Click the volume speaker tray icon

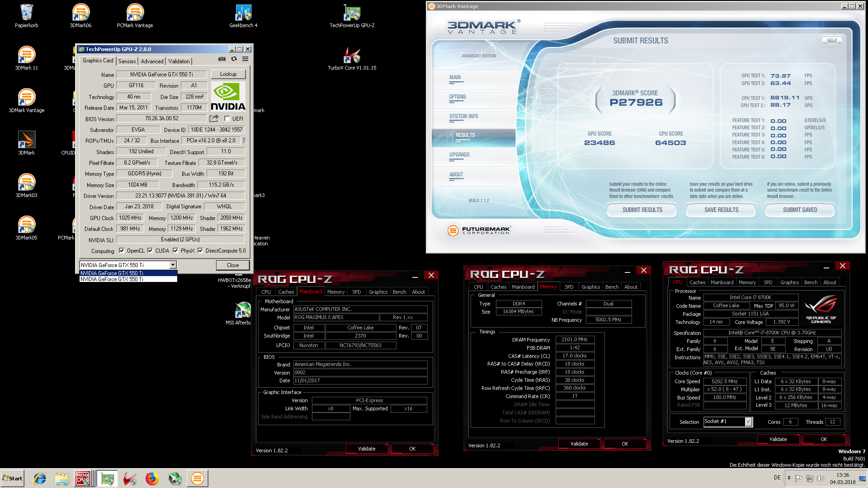pos(821,478)
